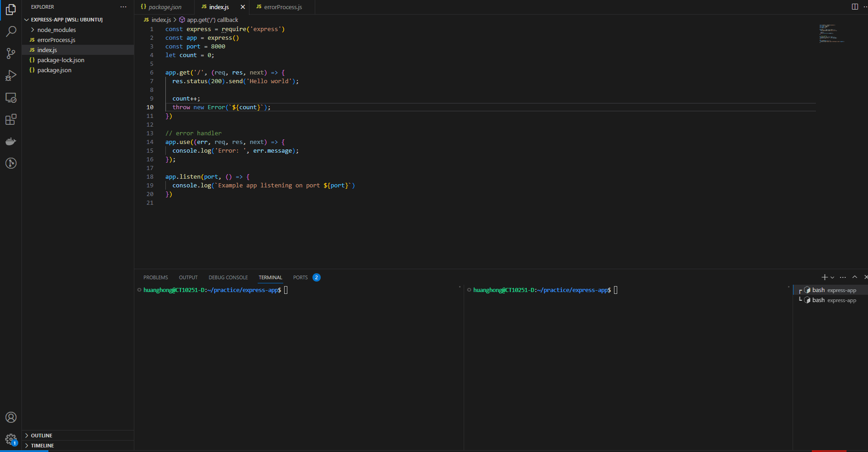Image resolution: width=868 pixels, height=452 pixels.
Task: Expand the OUTLINE section
Action: coord(41,435)
